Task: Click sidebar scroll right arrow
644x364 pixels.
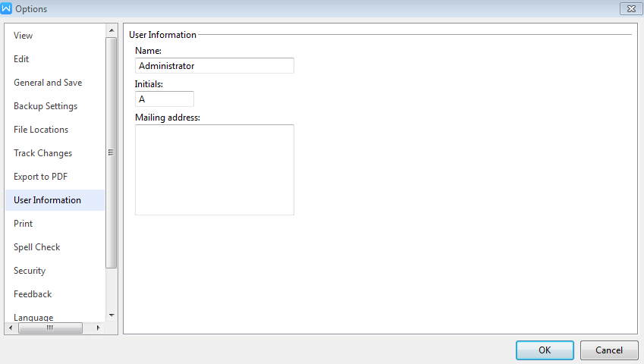Action: tap(98, 328)
